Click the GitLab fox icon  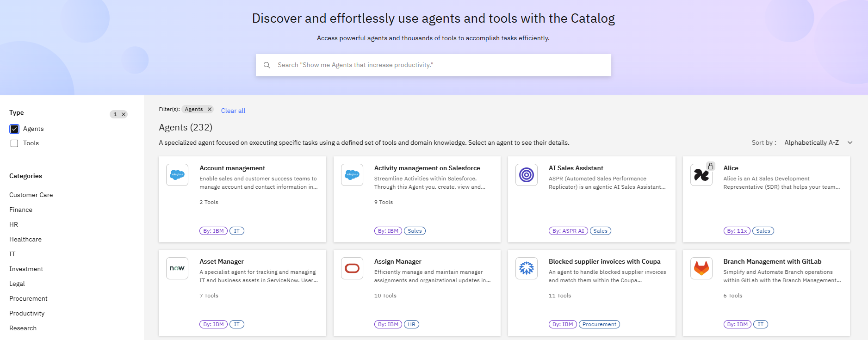pyautogui.click(x=701, y=268)
